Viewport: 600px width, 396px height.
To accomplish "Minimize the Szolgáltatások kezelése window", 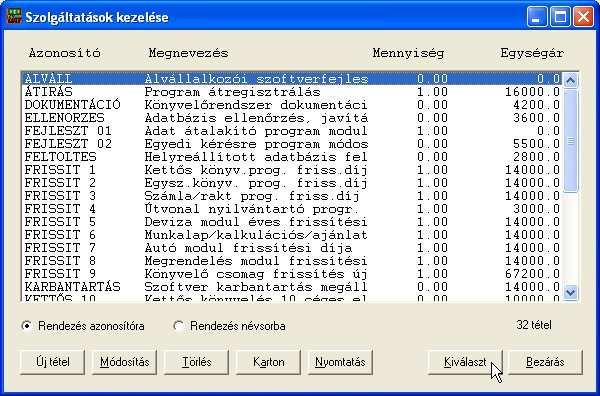I will tap(536, 17).
